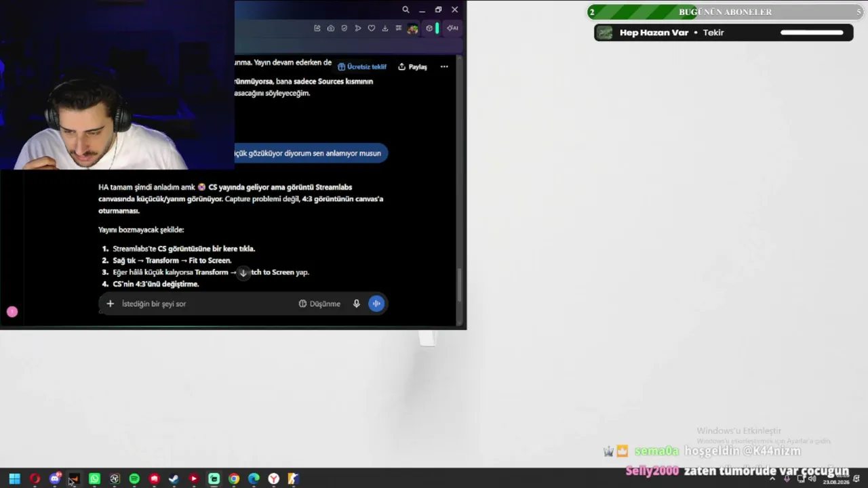Image resolution: width=868 pixels, height=488 pixels.
Task: Open Steam from the taskbar
Action: [x=174, y=479]
